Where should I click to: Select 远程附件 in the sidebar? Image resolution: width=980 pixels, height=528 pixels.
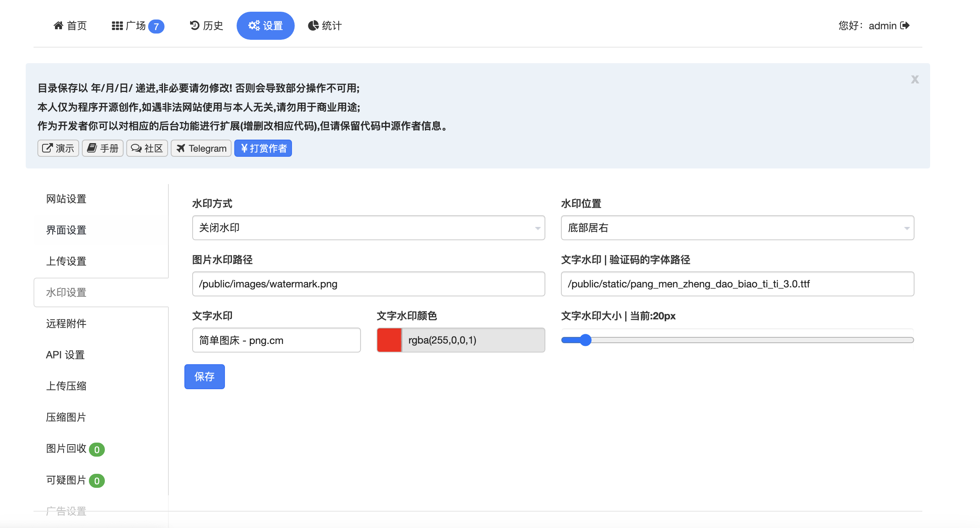[66, 324]
